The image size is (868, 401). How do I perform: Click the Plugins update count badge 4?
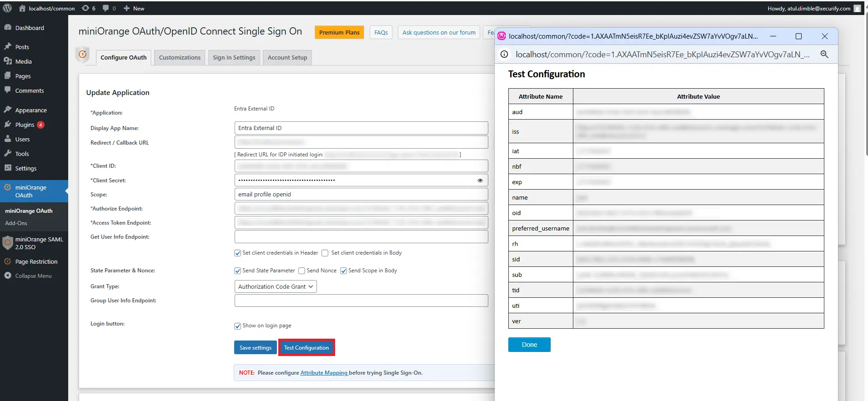[41, 125]
